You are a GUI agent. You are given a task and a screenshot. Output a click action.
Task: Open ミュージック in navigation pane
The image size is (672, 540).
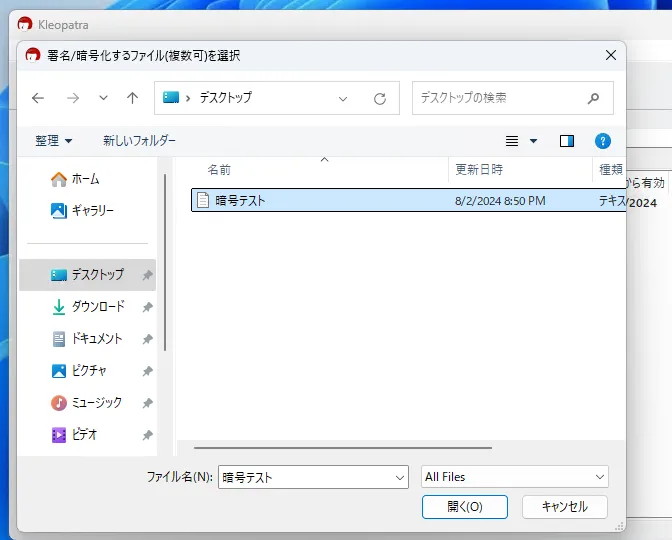[87, 403]
